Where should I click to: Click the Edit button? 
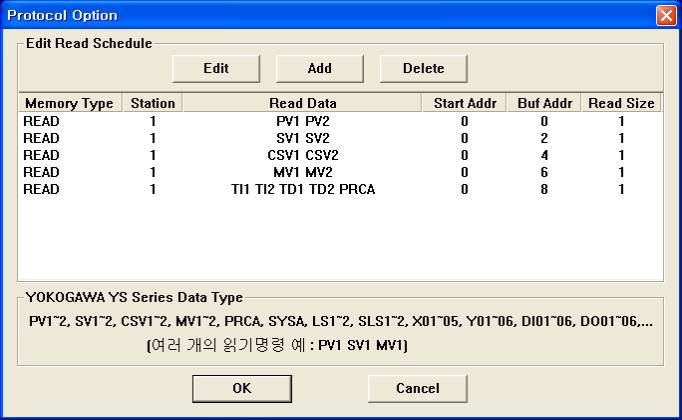coord(216,68)
